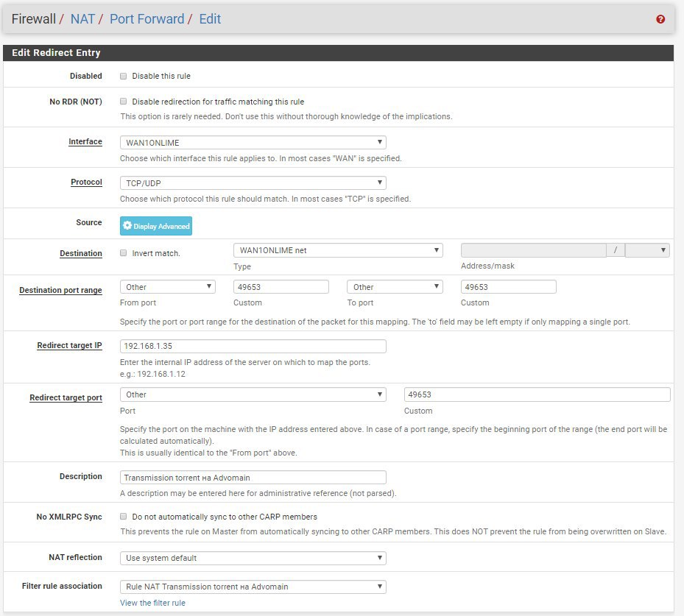Screen dimensions: 684x616
Task: Click the Redirect target port label
Action: [66, 397]
